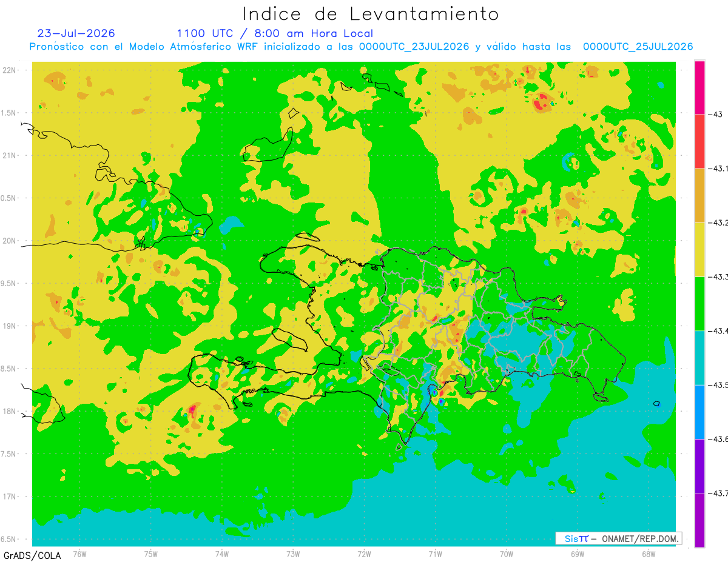Viewport: 728px width, 562px height.
Task: Click the "19N" latitude label
Action: (x=9, y=326)
